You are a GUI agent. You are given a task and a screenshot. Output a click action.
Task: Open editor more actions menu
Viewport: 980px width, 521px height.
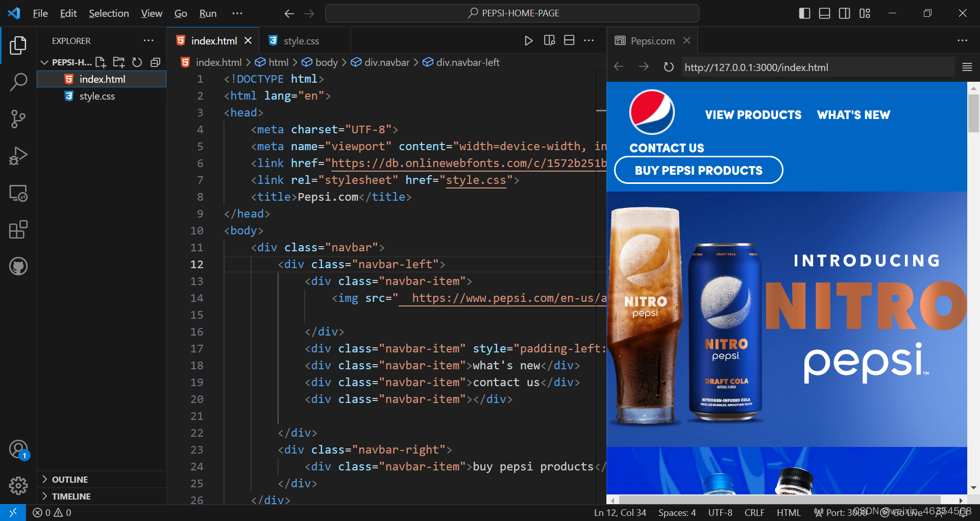589,40
